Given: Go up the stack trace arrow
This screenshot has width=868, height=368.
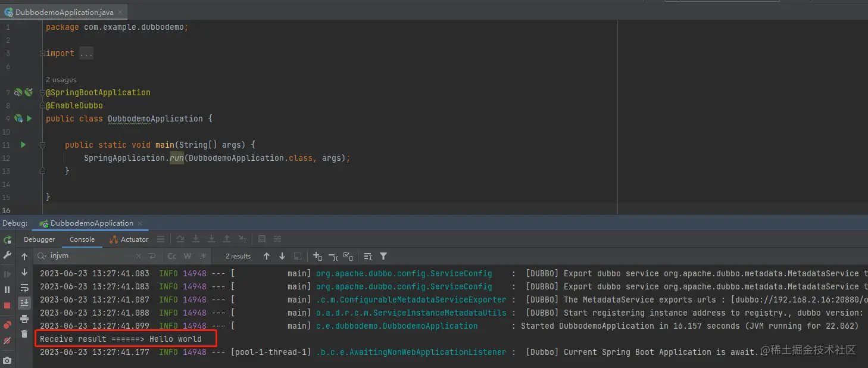Looking at the screenshot, I should click(x=24, y=257).
